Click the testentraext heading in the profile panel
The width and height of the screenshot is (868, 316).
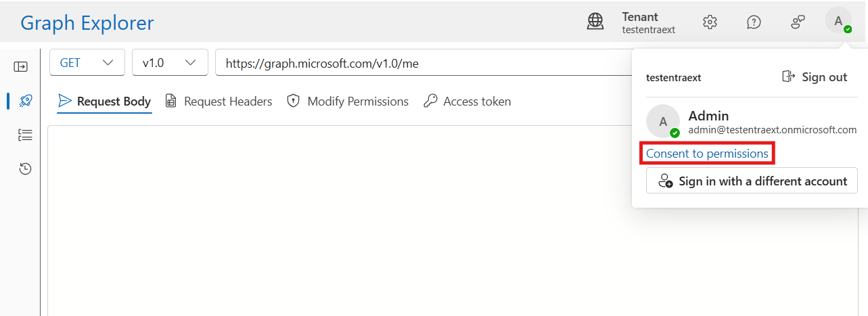[x=673, y=78]
